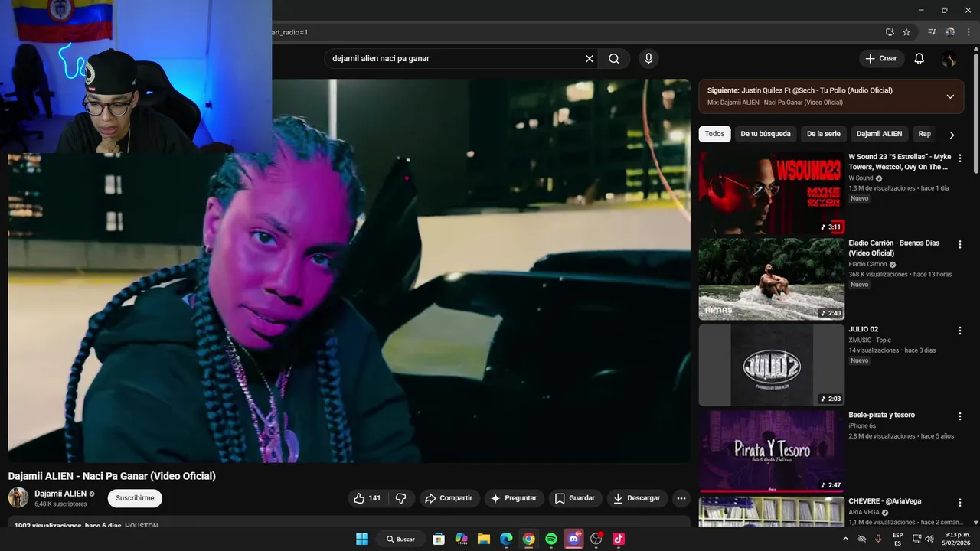The image size is (980, 551).
Task: Install app icon in the address bar
Action: (890, 32)
